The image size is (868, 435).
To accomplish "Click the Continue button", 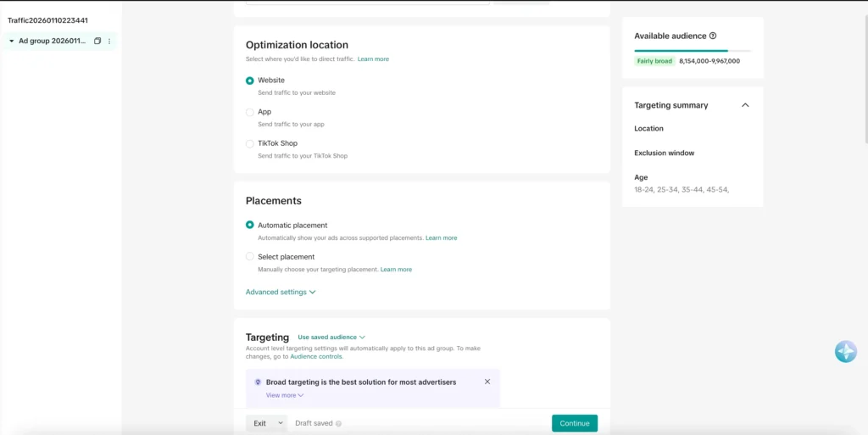I will pos(575,423).
